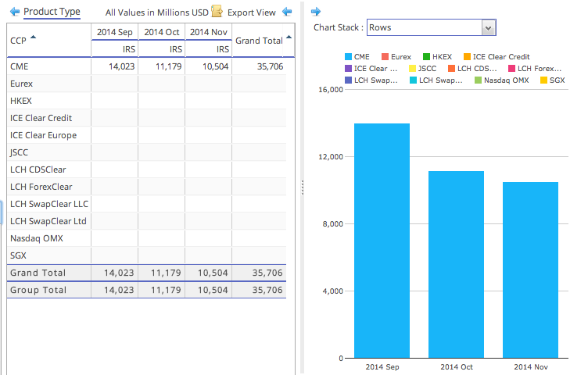
Task: Select the 2014 Nov column header
Action: (x=209, y=32)
